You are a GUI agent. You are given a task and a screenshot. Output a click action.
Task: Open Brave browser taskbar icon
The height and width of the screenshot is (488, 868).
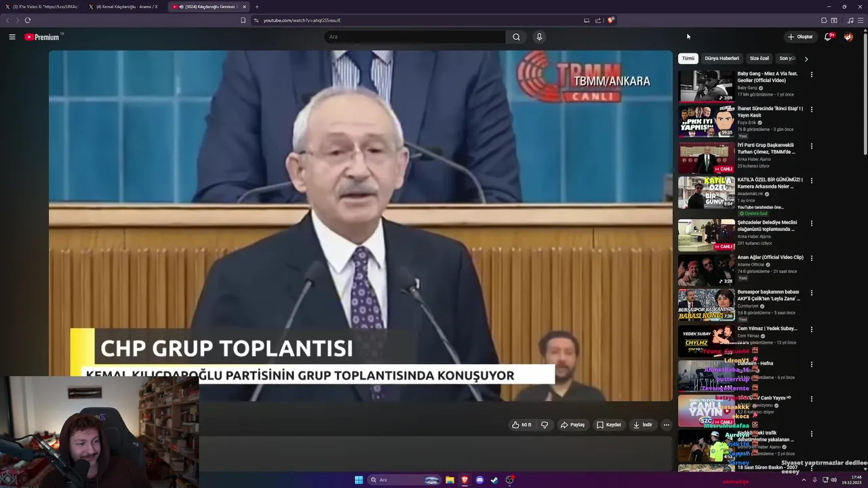coord(465,480)
